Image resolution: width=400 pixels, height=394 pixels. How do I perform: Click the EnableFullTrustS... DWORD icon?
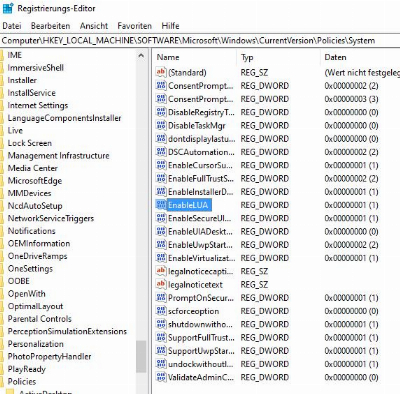pyautogui.click(x=161, y=178)
